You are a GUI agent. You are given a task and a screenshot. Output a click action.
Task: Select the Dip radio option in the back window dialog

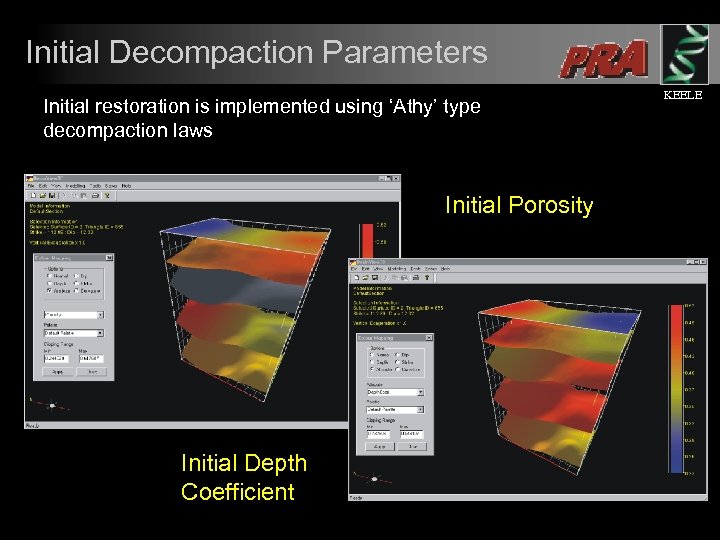[x=77, y=276]
